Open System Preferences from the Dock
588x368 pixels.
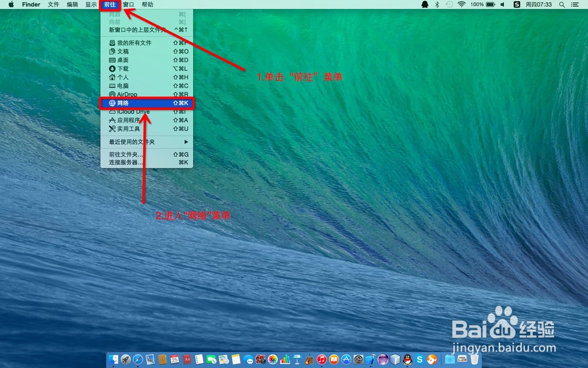[x=358, y=359]
